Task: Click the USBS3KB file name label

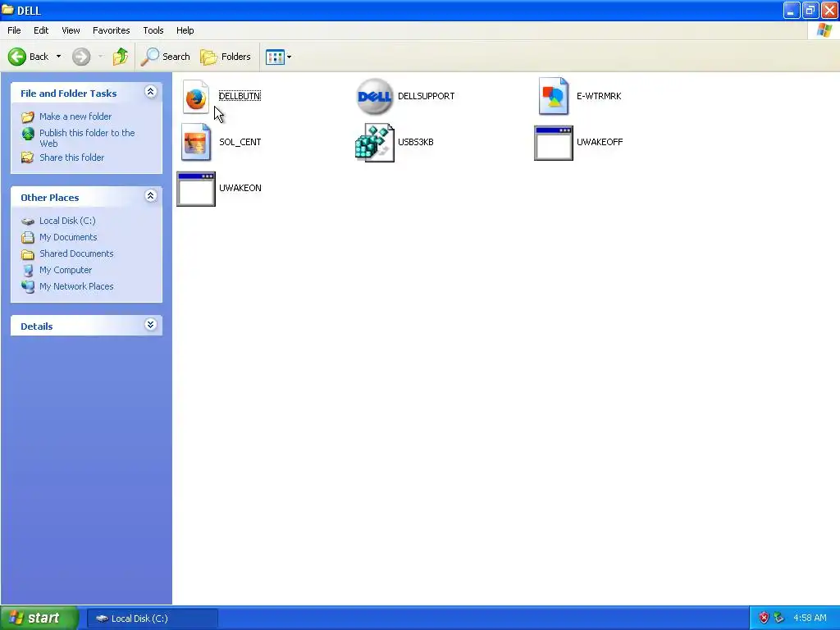Action: pos(416,142)
